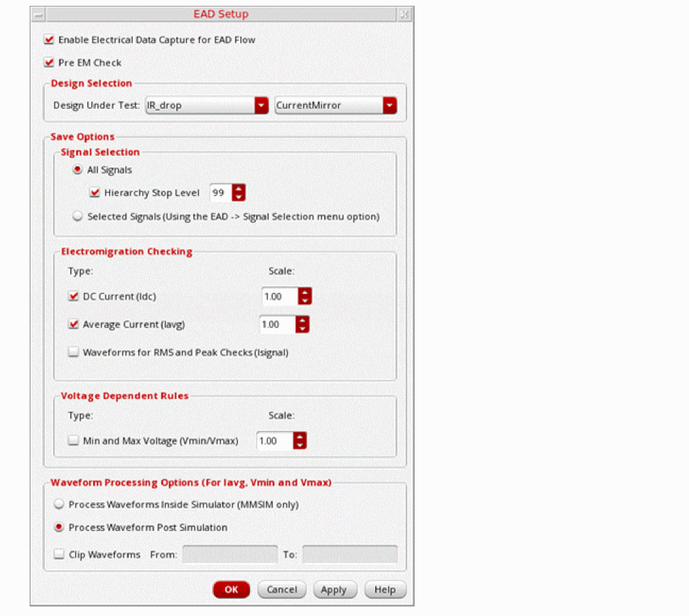This screenshot has width=689, height=616.
Task: Click the Vmin/Vmax scale value field
Action: [x=275, y=440]
